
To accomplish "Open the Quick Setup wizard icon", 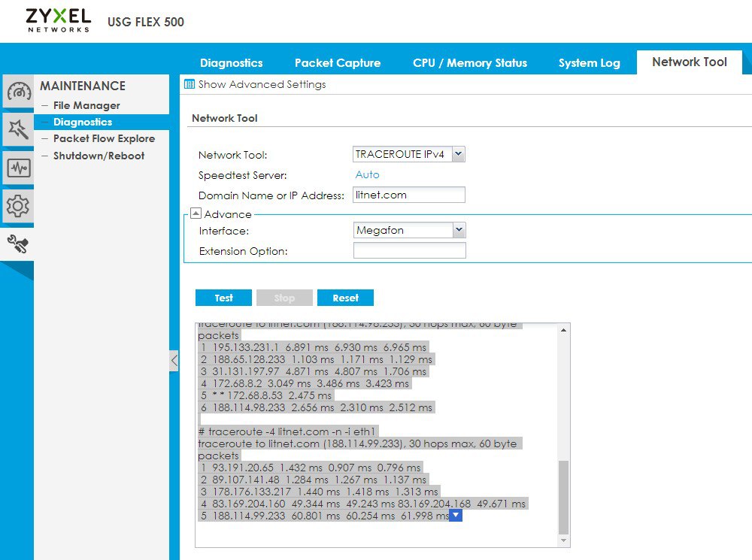I will tap(18, 129).
